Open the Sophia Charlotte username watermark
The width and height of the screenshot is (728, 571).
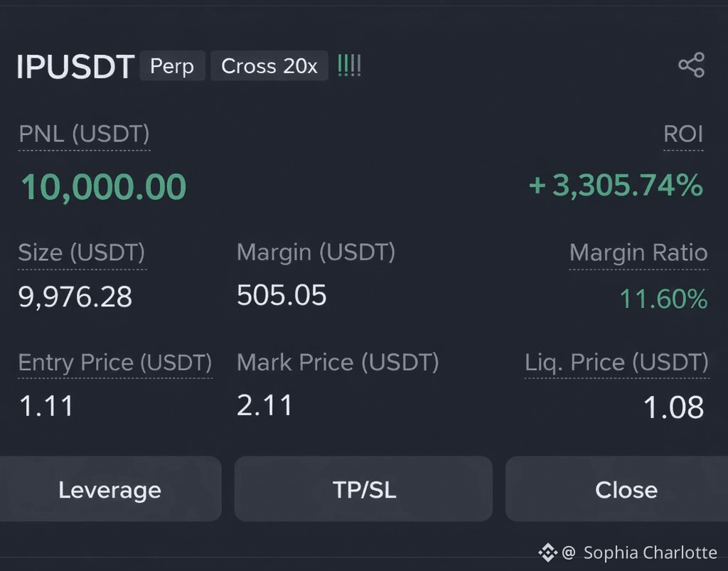650,553
